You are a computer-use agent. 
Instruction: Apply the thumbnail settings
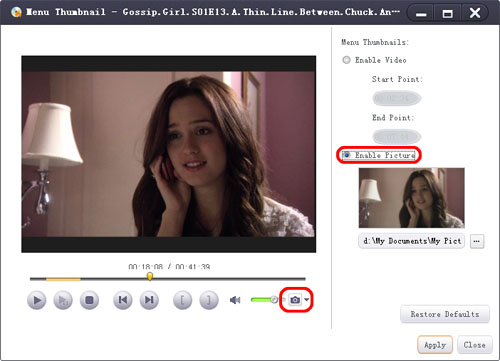click(435, 345)
